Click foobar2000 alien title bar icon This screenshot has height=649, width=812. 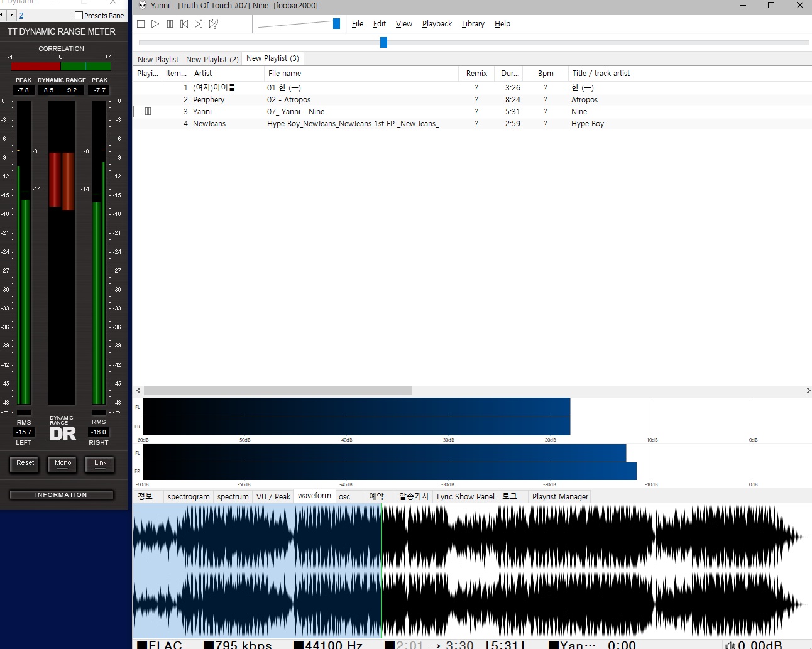(143, 6)
